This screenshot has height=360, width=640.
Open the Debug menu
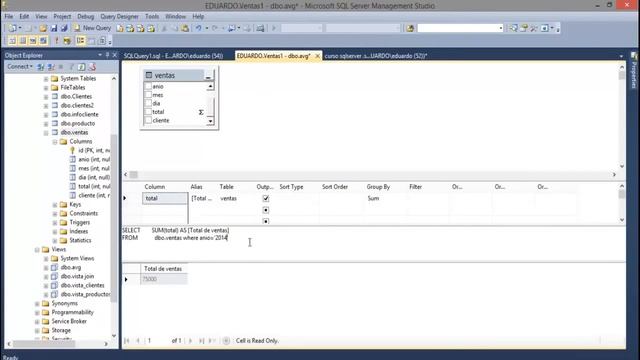[85, 16]
